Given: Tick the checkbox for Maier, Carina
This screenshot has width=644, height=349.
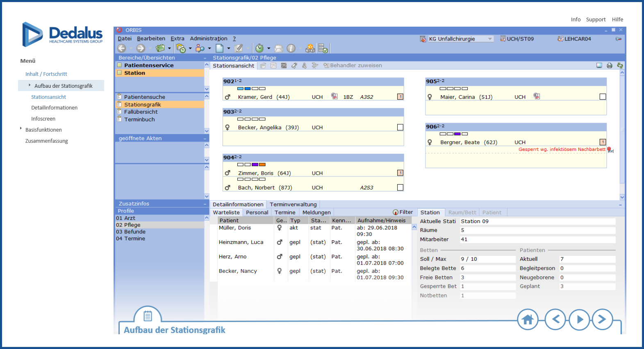Looking at the screenshot, I should coord(603,97).
